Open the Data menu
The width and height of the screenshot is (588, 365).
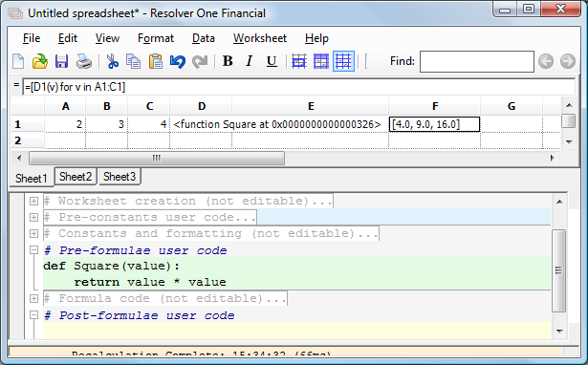tap(204, 38)
